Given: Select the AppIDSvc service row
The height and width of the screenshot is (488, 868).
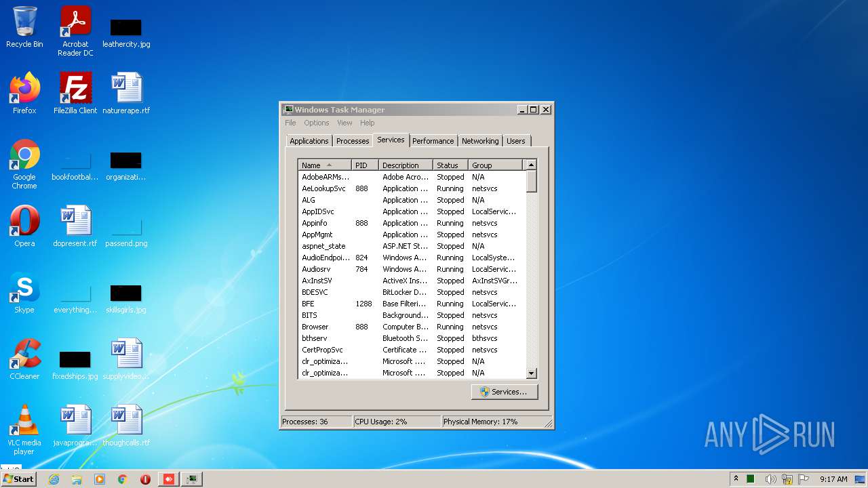Looking at the screenshot, I should click(412, 211).
